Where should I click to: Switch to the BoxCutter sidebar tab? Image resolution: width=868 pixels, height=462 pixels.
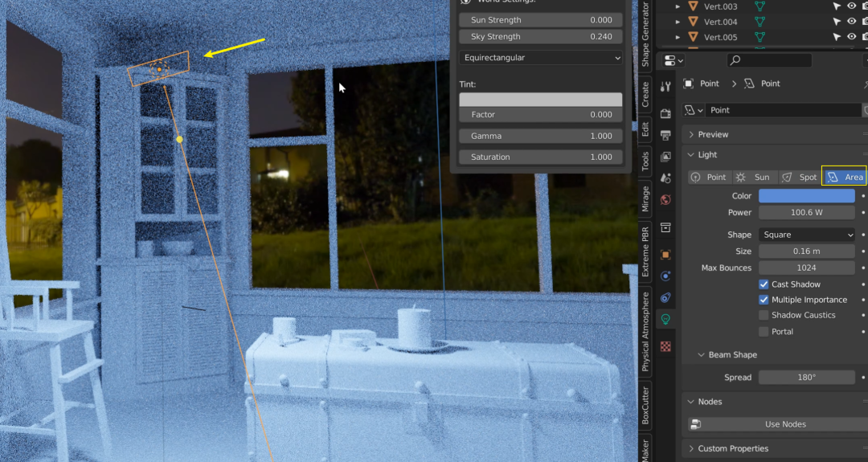(x=645, y=406)
